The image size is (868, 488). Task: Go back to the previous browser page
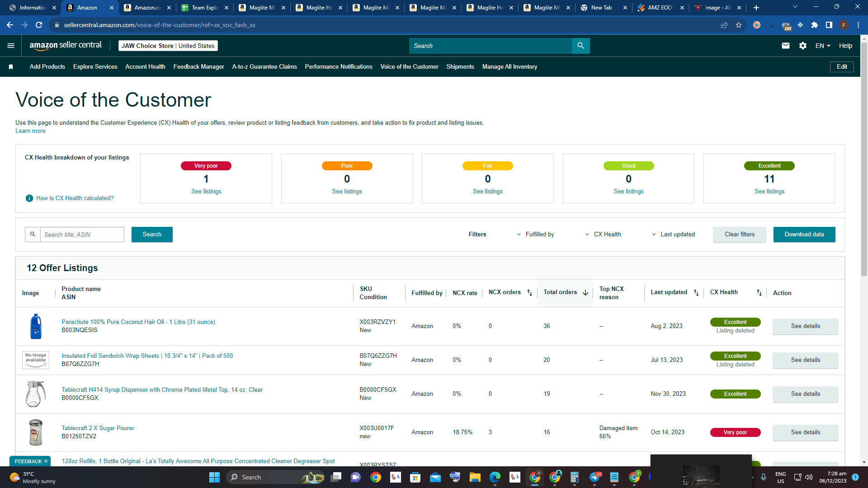(10, 25)
